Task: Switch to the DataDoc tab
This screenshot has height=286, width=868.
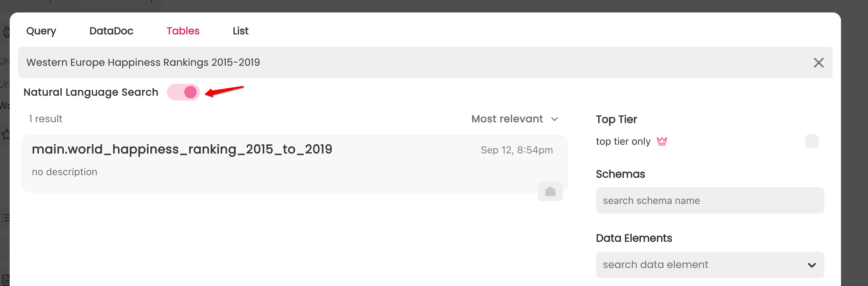Action: point(111,31)
